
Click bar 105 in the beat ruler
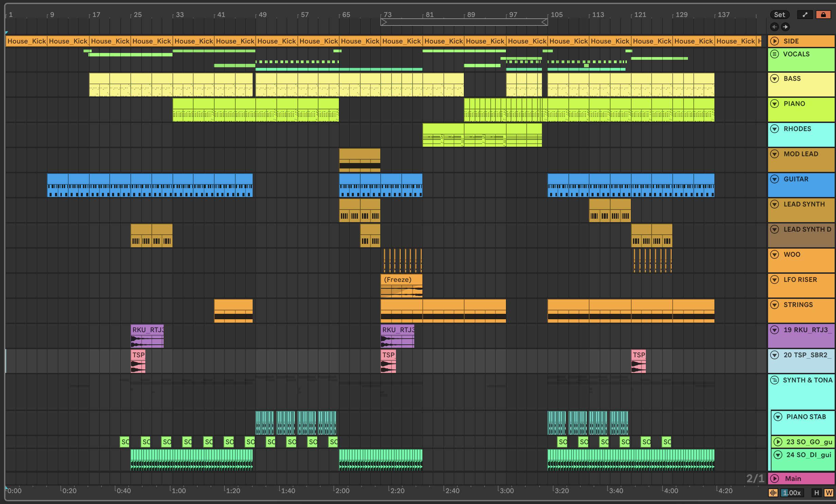557,15
